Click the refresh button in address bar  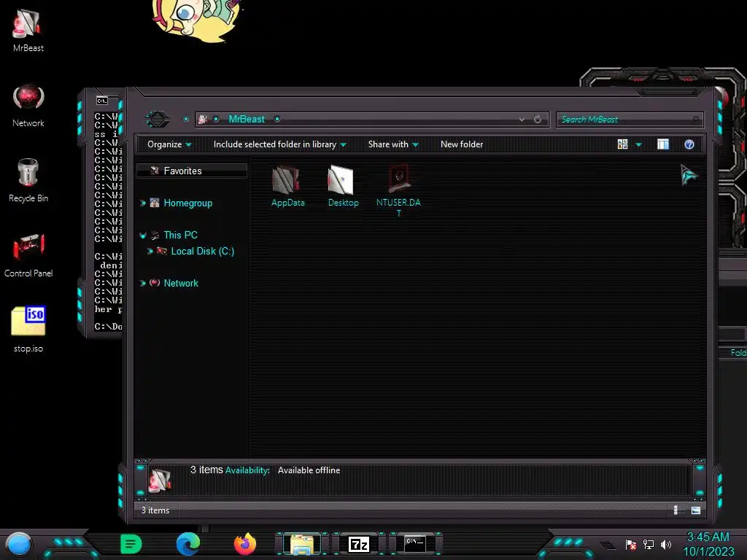click(x=538, y=120)
